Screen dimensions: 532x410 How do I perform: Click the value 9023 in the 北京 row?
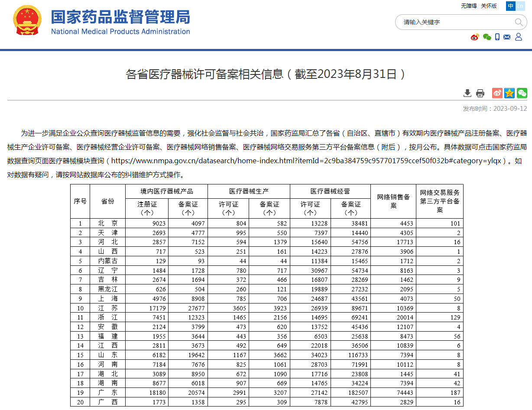click(x=158, y=223)
